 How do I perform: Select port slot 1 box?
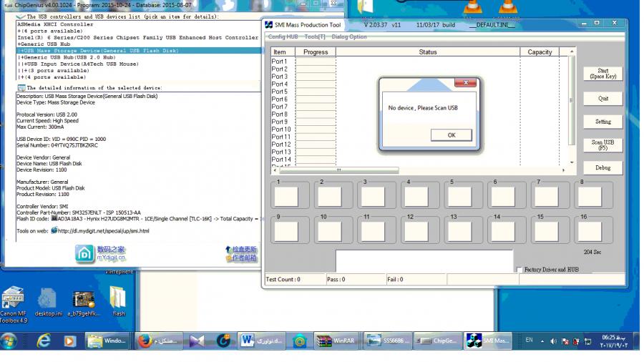(x=286, y=196)
